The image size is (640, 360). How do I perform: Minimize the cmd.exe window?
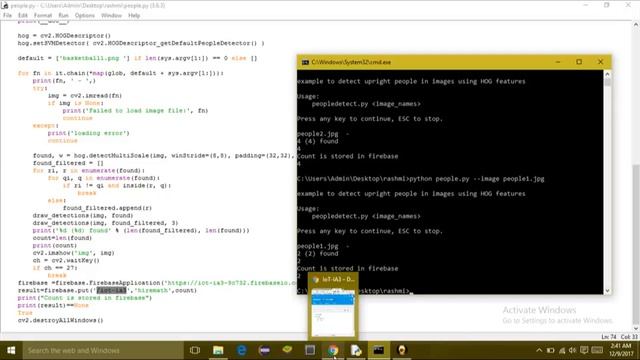(x=558, y=62)
